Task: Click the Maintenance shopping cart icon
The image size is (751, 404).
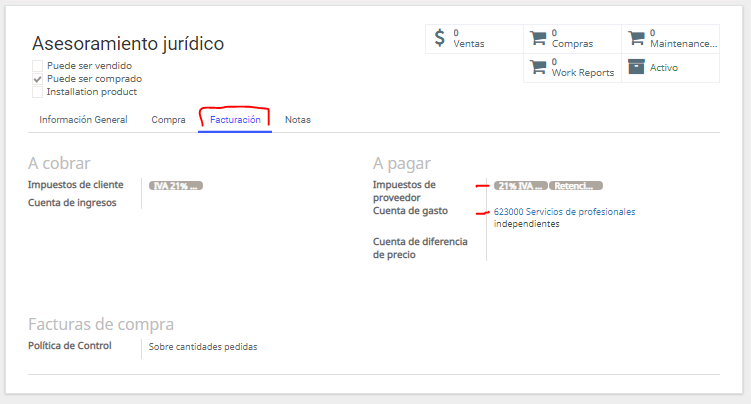Action: [637, 38]
